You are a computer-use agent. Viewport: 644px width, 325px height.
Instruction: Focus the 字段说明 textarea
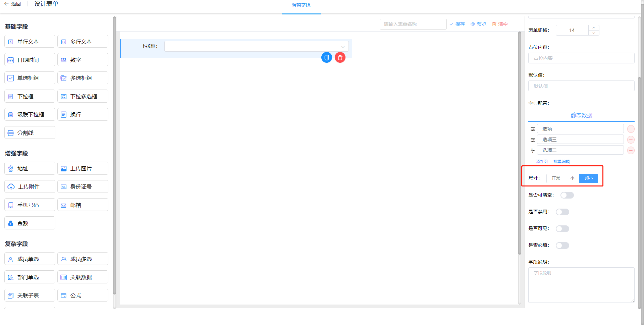pos(581,285)
